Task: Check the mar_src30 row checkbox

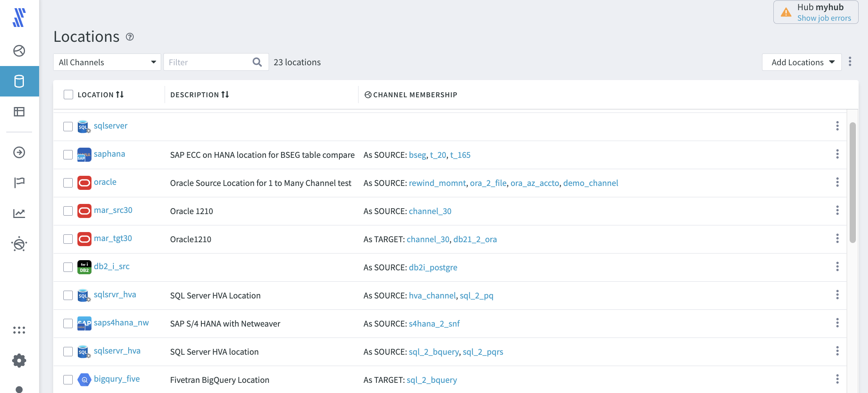Action: pyautogui.click(x=68, y=211)
